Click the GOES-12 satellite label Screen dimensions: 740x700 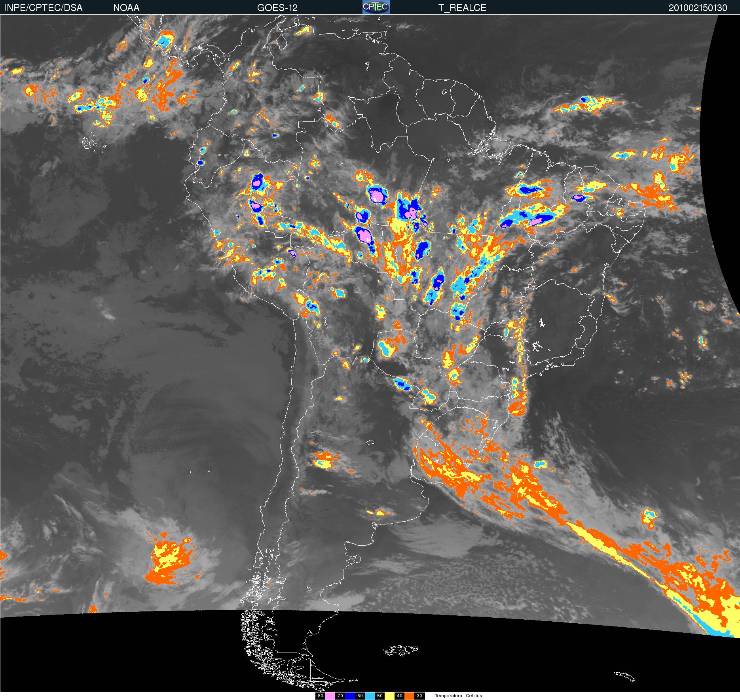[277, 8]
